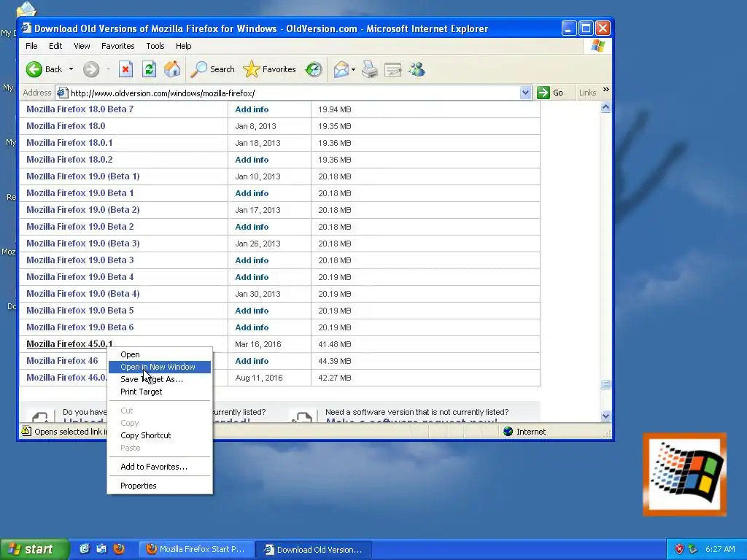The height and width of the screenshot is (560, 747).
Task: Click the vertical scrollbar thumb
Action: pos(605,384)
